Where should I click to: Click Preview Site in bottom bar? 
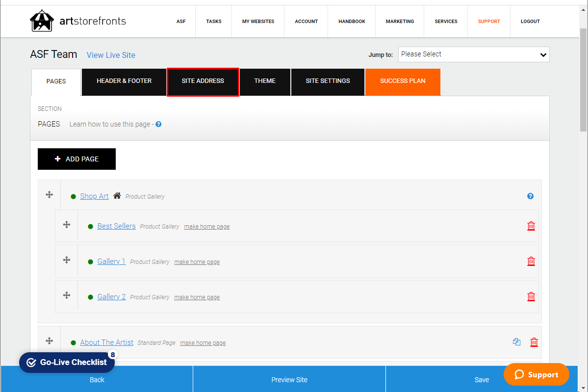[x=289, y=380]
